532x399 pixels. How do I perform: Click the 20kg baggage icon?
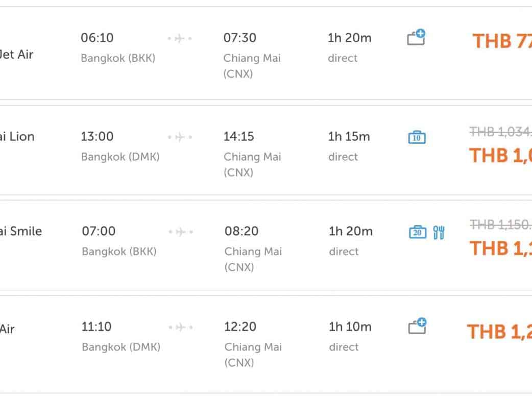[418, 232]
